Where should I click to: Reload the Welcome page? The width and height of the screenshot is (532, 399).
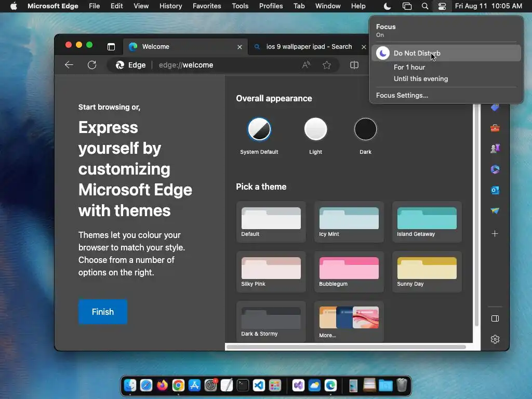click(92, 65)
